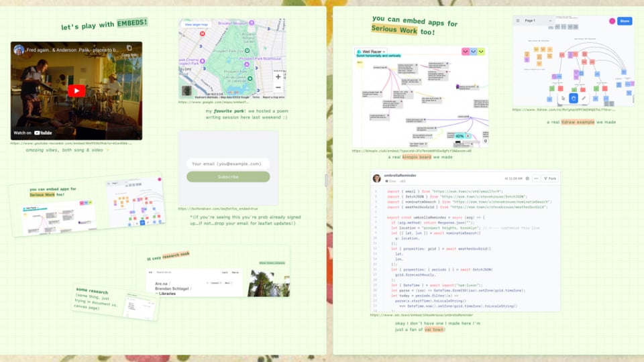
Task: Click the umbrellaReminder author avatar
Action: pyautogui.click(x=377, y=178)
